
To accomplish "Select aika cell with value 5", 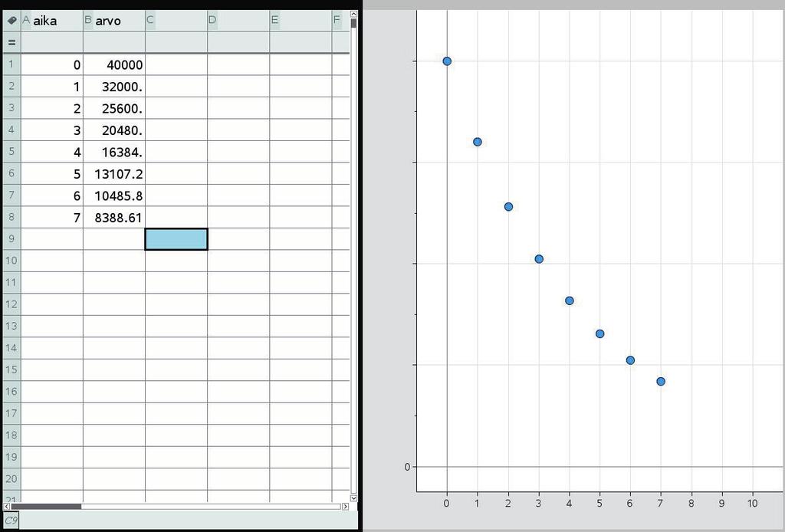I will point(52,174).
